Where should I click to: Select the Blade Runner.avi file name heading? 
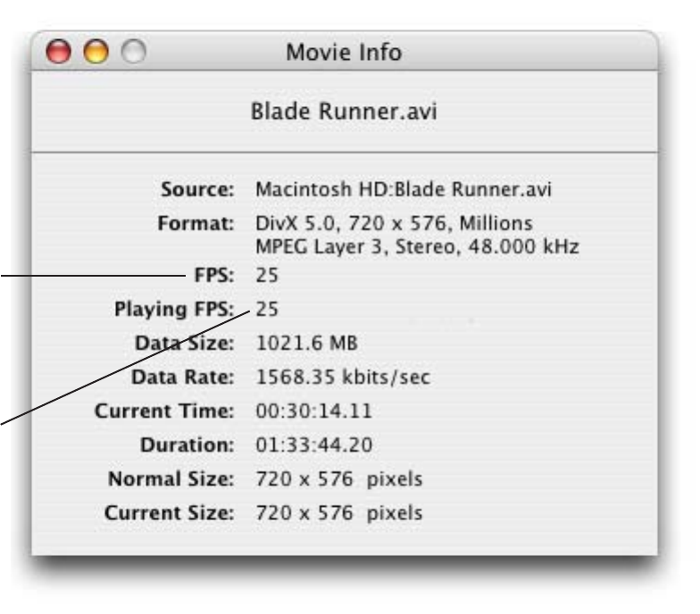click(x=344, y=114)
